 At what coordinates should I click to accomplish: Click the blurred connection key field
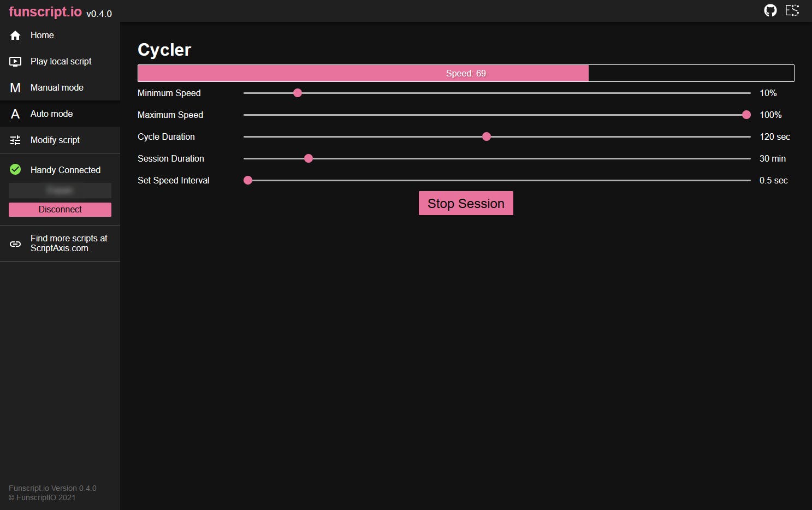pyautogui.click(x=60, y=190)
